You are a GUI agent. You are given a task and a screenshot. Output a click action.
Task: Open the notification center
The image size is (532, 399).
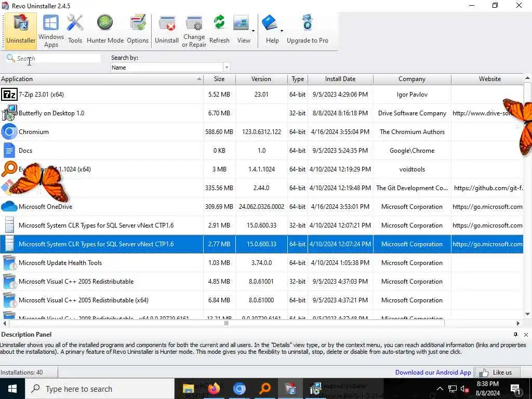[x=515, y=389]
